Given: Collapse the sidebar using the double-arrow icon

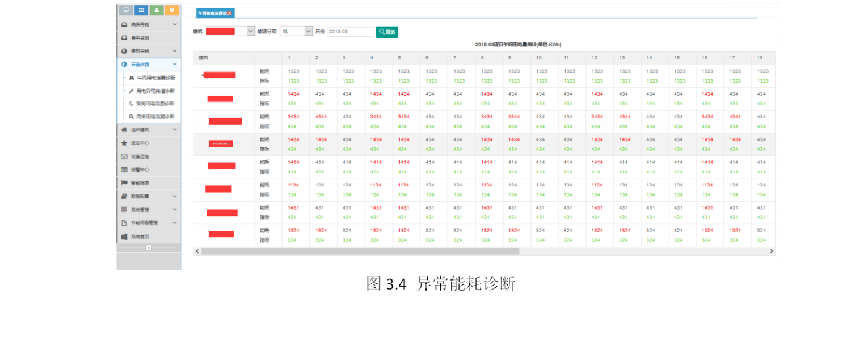Looking at the screenshot, I should point(149,248).
